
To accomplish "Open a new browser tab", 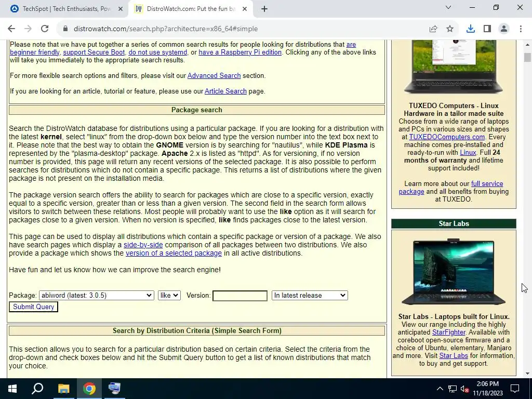I will 264,9.
